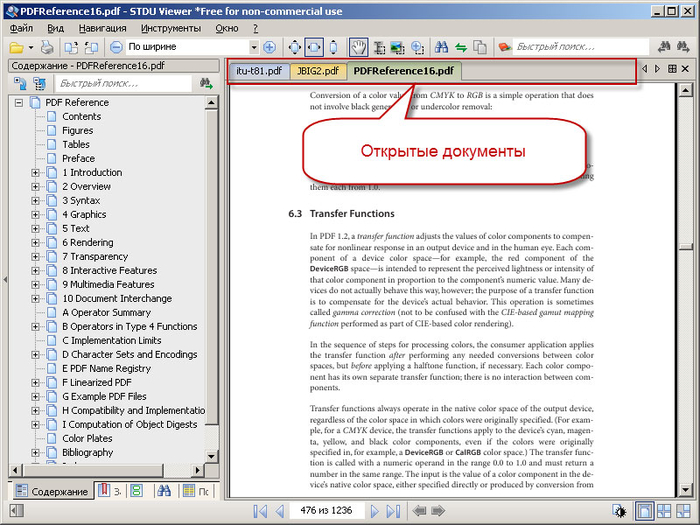Open the Содержание bottom panel tab
The width and height of the screenshot is (700, 525).
click(51, 492)
